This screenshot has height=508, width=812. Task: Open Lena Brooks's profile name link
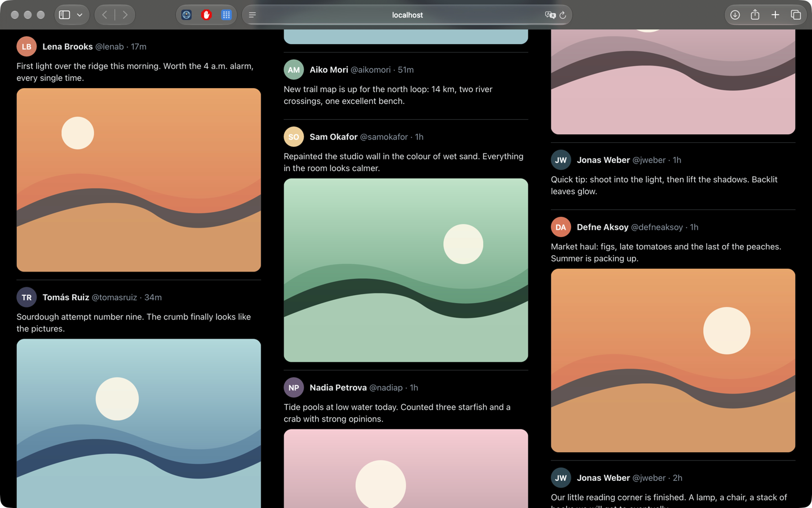click(68, 47)
